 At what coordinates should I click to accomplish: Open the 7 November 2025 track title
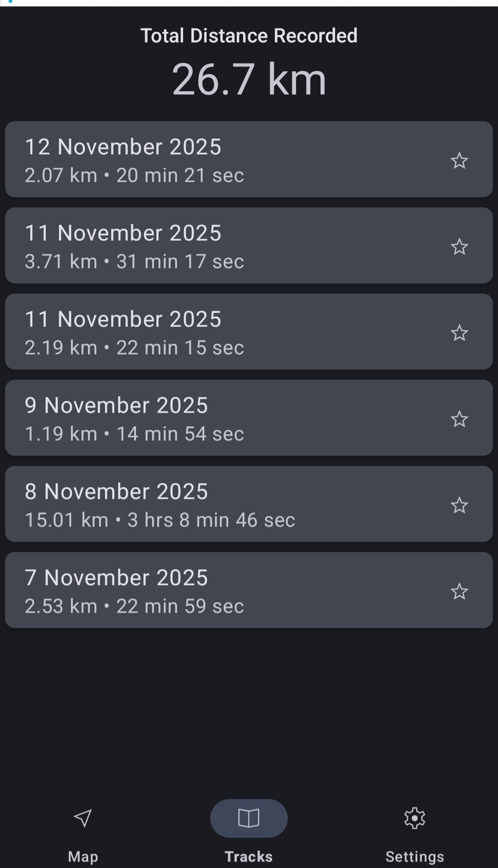[116, 578]
